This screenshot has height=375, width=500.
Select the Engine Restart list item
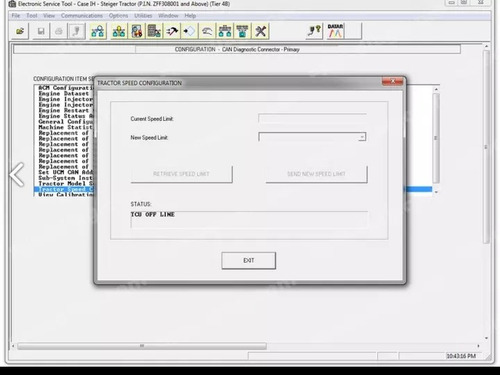[x=66, y=110]
